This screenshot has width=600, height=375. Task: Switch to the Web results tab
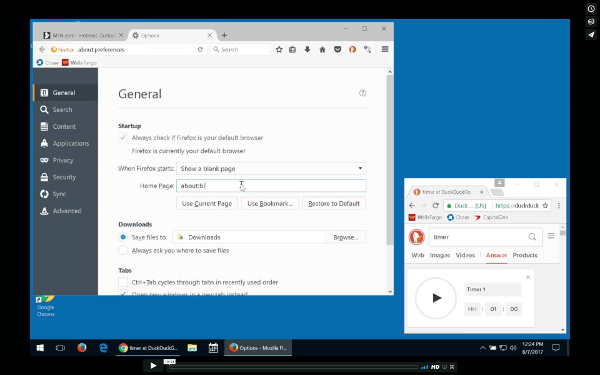tap(417, 255)
